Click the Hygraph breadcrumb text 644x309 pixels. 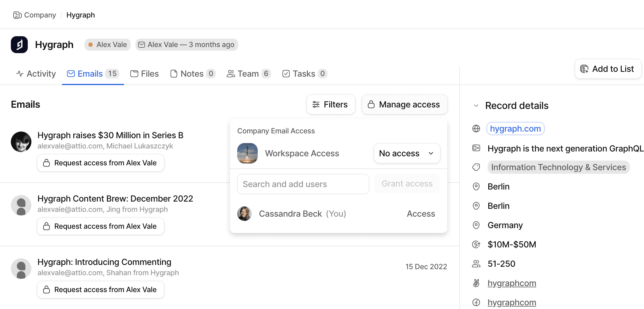(81, 15)
